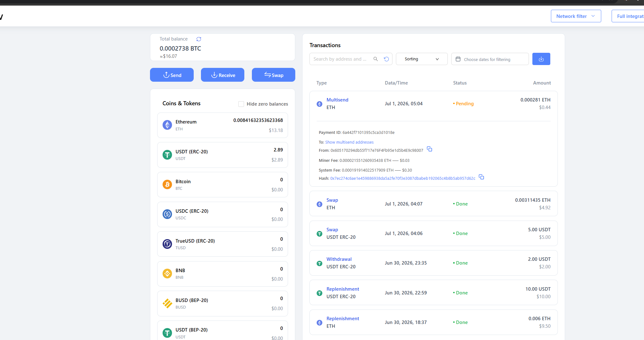
Task: Open date filter picker field
Action: tap(490, 59)
